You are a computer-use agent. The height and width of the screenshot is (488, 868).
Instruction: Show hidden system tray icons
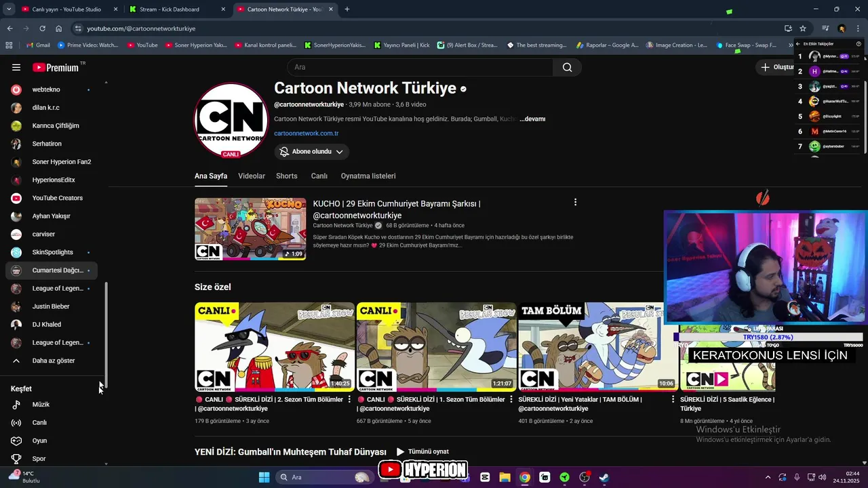tap(768, 477)
